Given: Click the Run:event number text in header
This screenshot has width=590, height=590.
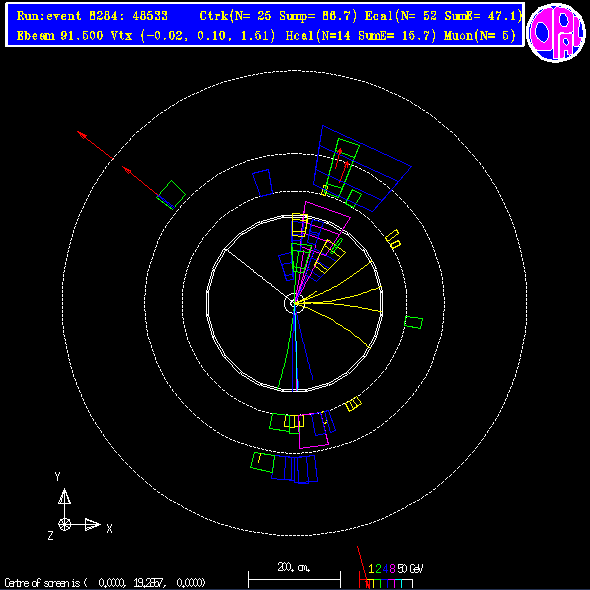Looking at the screenshot, I should (x=92, y=16).
